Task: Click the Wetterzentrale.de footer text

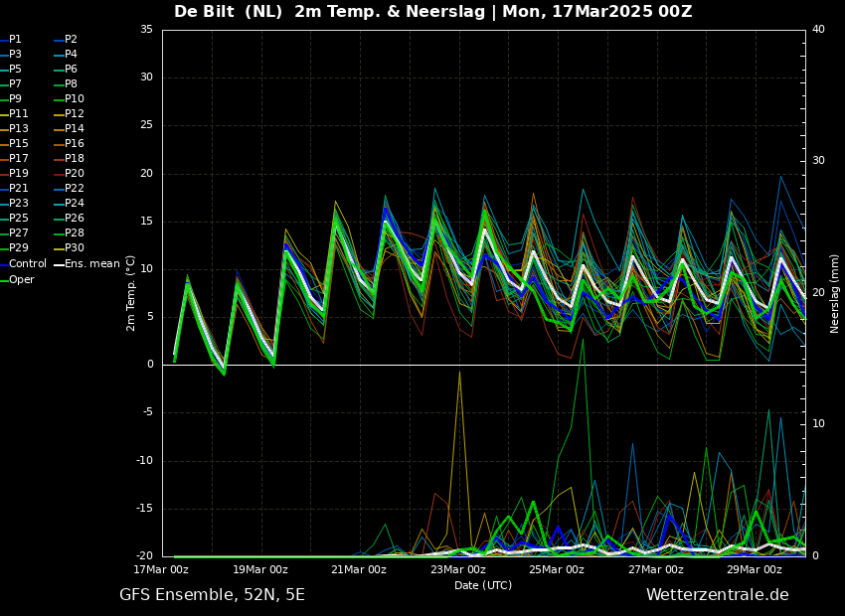Action: (x=717, y=595)
